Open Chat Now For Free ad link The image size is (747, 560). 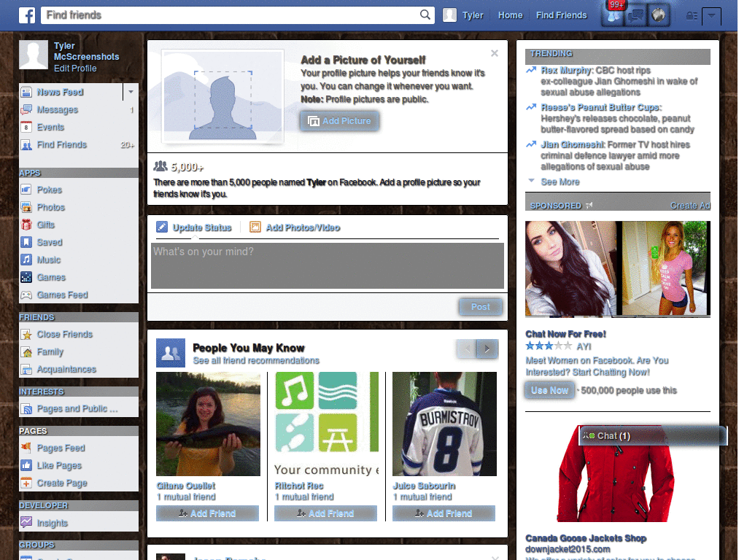pyautogui.click(x=565, y=334)
